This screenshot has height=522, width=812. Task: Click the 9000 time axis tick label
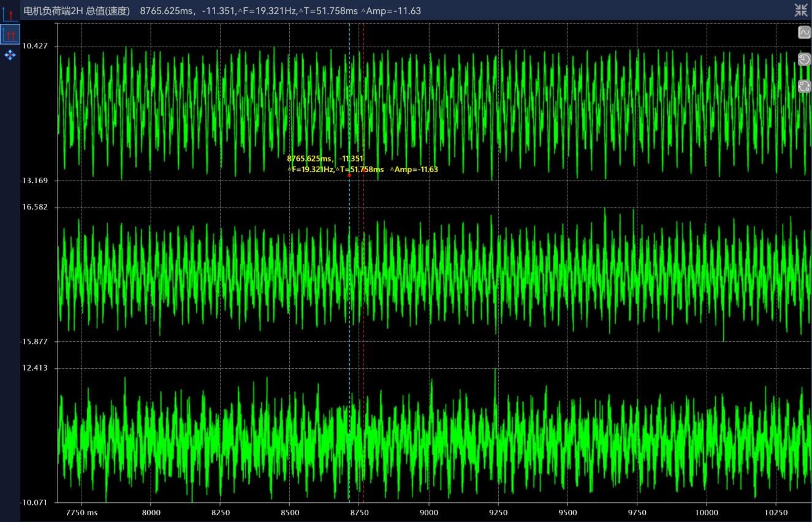pos(429,512)
